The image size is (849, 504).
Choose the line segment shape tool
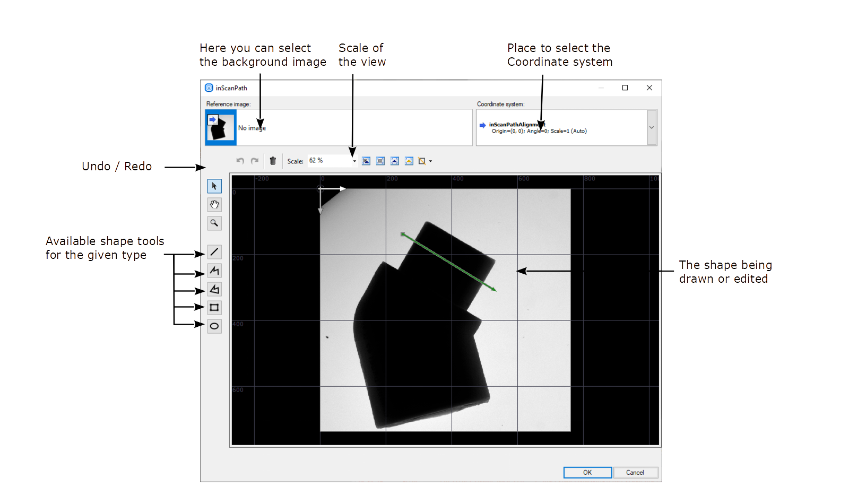pos(214,252)
